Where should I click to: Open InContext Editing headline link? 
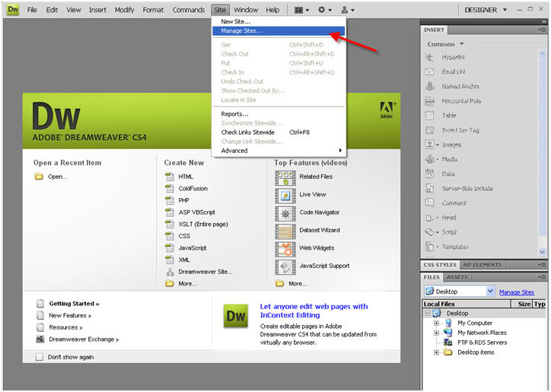314,311
